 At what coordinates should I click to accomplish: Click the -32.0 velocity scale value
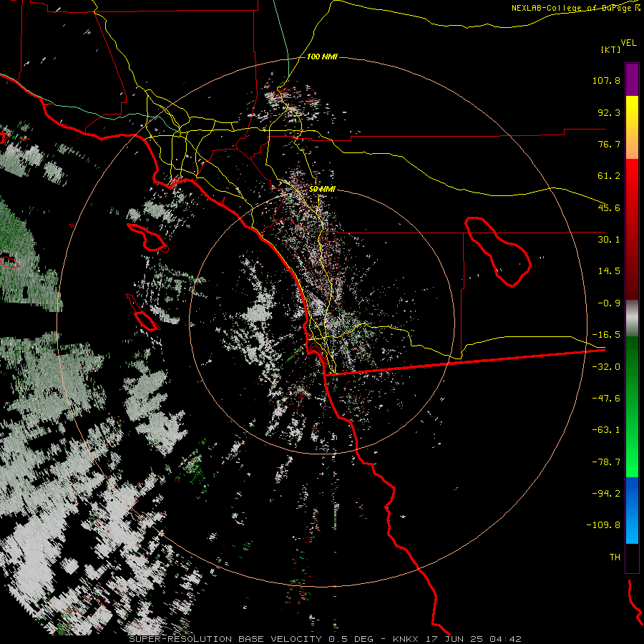(606, 367)
